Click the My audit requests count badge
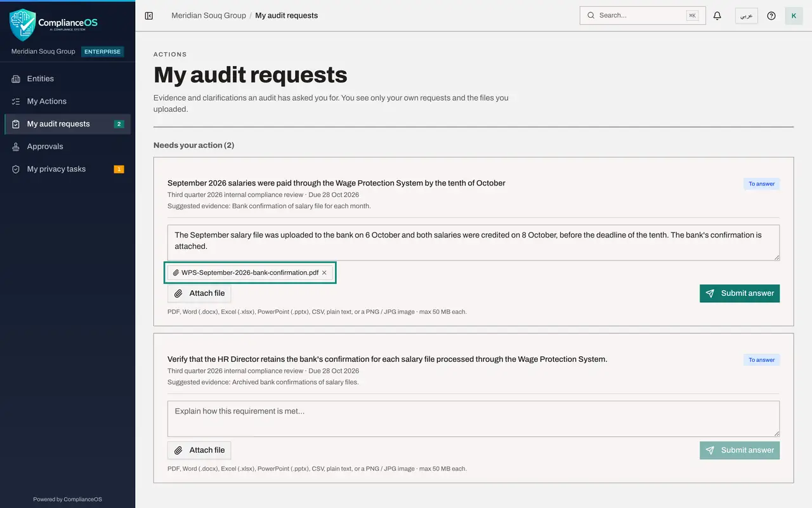Image resolution: width=812 pixels, height=508 pixels. [x=119, y=124]
